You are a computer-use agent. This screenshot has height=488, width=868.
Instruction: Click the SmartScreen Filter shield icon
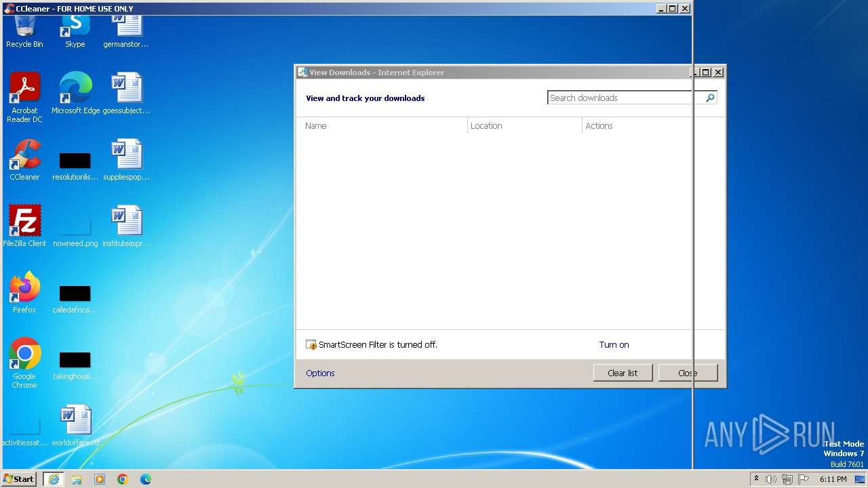point(311,345)
